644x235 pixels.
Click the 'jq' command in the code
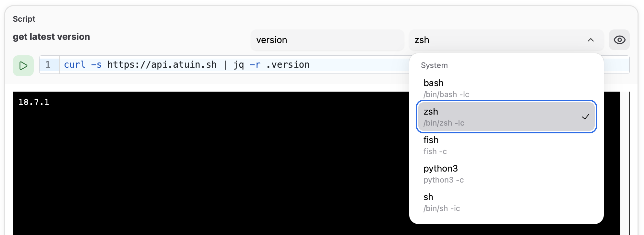click(239, 65)
